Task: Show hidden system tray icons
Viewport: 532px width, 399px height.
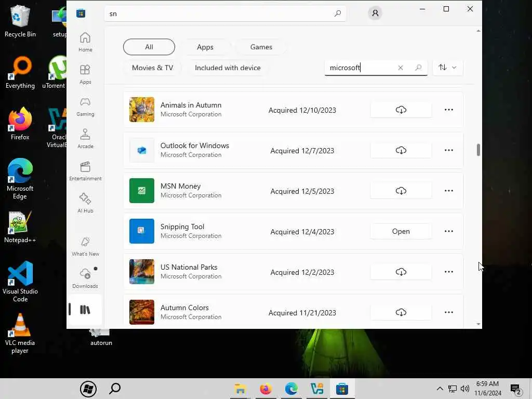Action: pos(440,389)
